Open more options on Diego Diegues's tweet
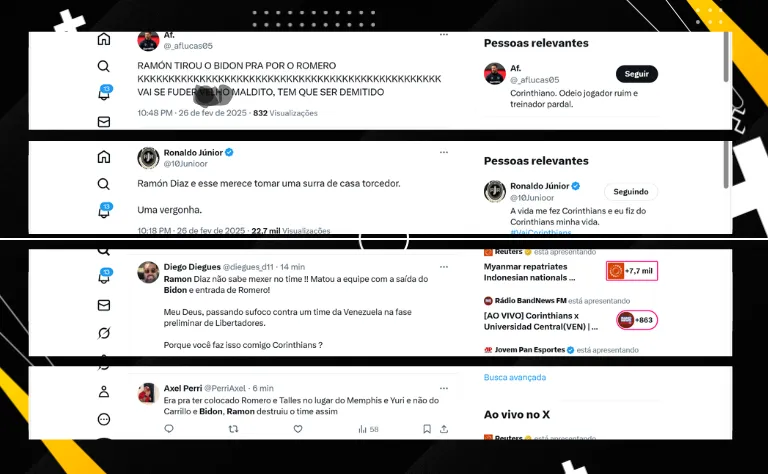The width and height of the screenshot is (768, 474). coord(444,267)
